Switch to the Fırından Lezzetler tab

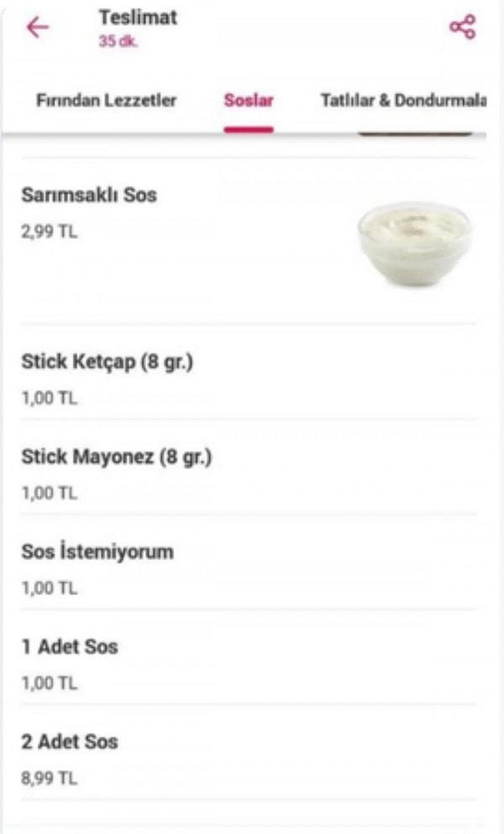point(107,101)
